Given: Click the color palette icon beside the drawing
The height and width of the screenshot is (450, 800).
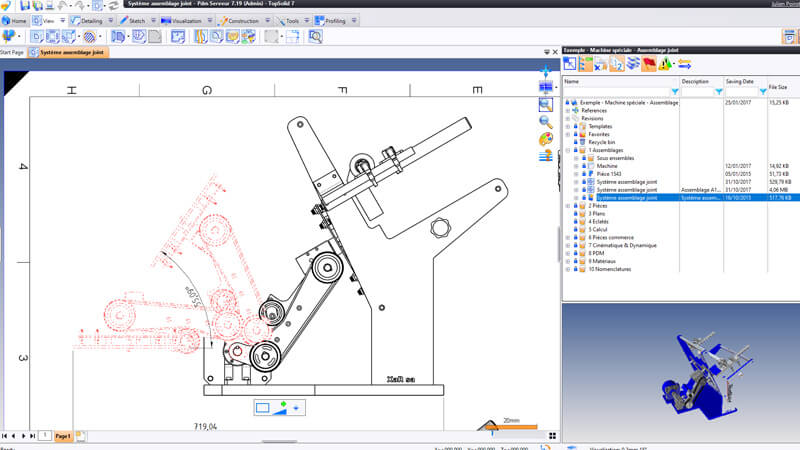Looking at the screenshot, I should [x=545, y=138].
